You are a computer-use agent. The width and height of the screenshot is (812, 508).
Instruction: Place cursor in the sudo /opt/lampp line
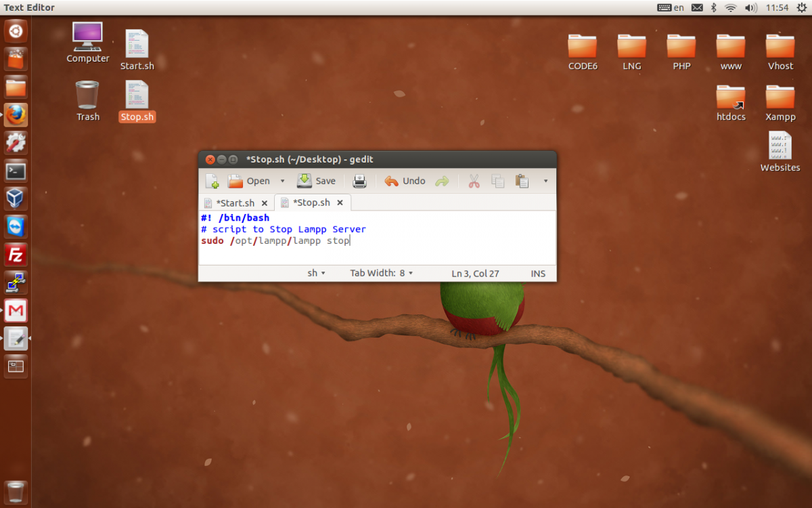point(275,240)
